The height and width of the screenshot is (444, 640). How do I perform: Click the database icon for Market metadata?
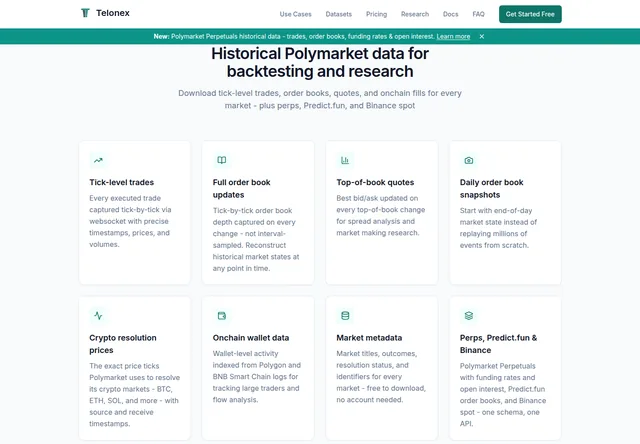pyautogui.click(x=345, y=315)
